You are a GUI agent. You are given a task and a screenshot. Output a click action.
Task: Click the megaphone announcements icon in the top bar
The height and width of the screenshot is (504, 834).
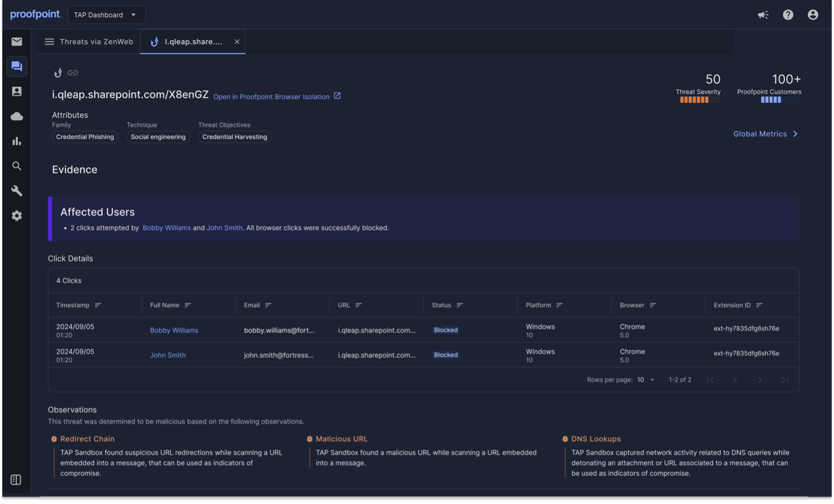click(763, 14)
